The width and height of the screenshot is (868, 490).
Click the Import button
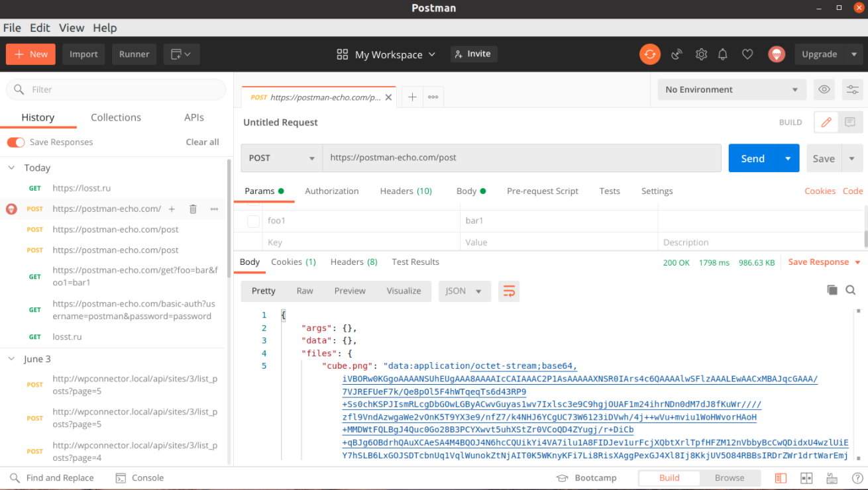[83, 54]
